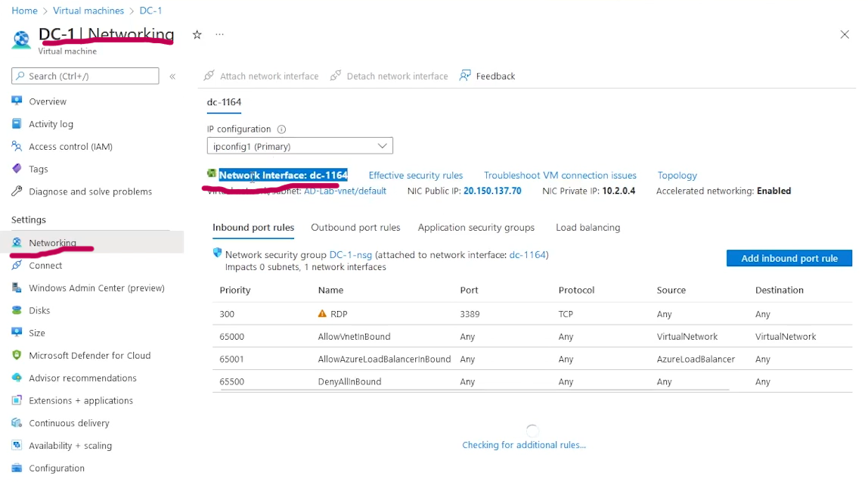The width and height of the screenshot is (868, 482).
Task: Click the Microsoft Defender for Cloud shield icon
Action: pos(17,355)
